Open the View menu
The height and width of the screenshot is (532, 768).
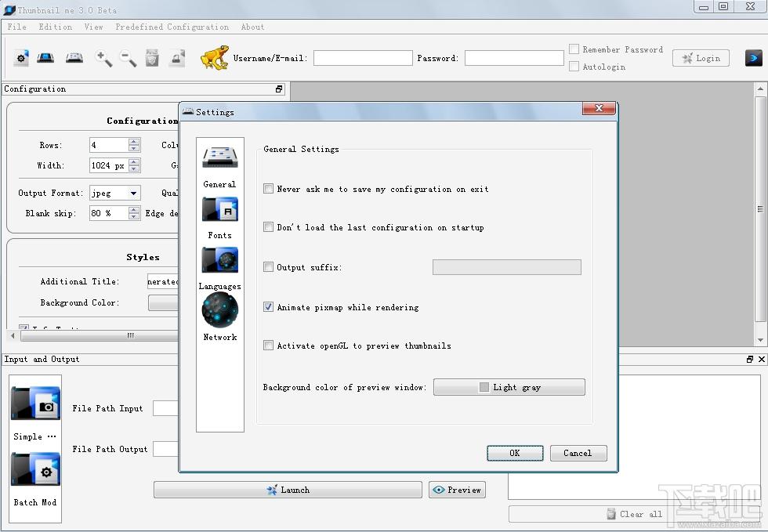coord(93,27)
